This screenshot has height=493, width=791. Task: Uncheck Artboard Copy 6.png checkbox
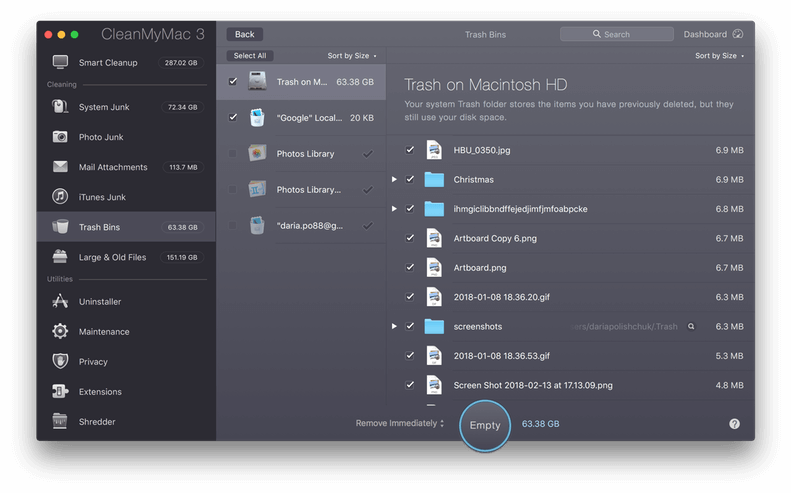pyautogui.click(x=410, y=238)
